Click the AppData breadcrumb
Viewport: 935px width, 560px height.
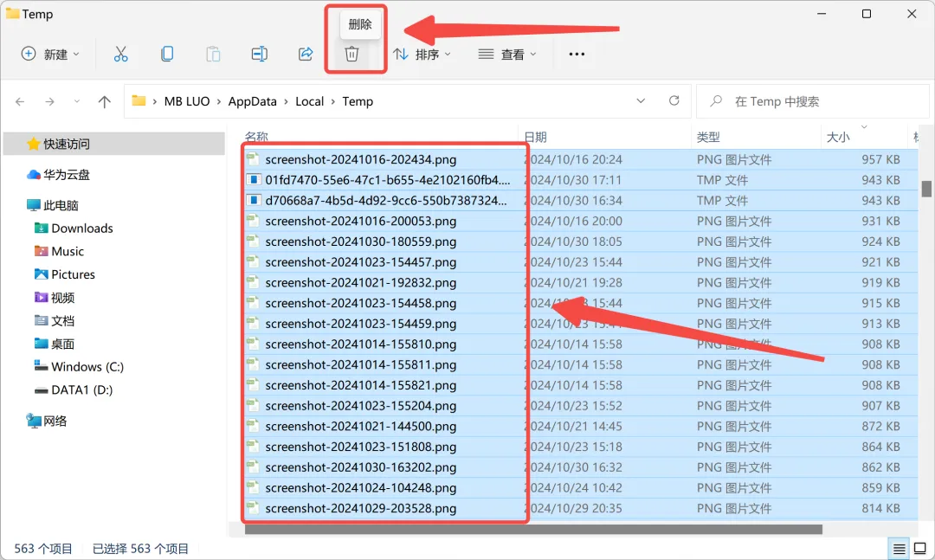tap(252, 101)
